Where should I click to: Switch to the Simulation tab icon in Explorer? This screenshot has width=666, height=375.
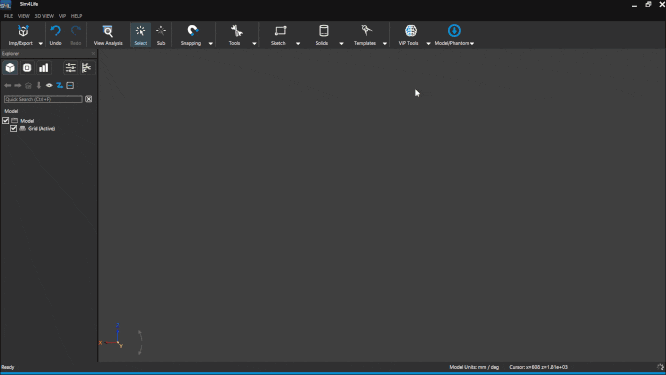coord(27,68)
